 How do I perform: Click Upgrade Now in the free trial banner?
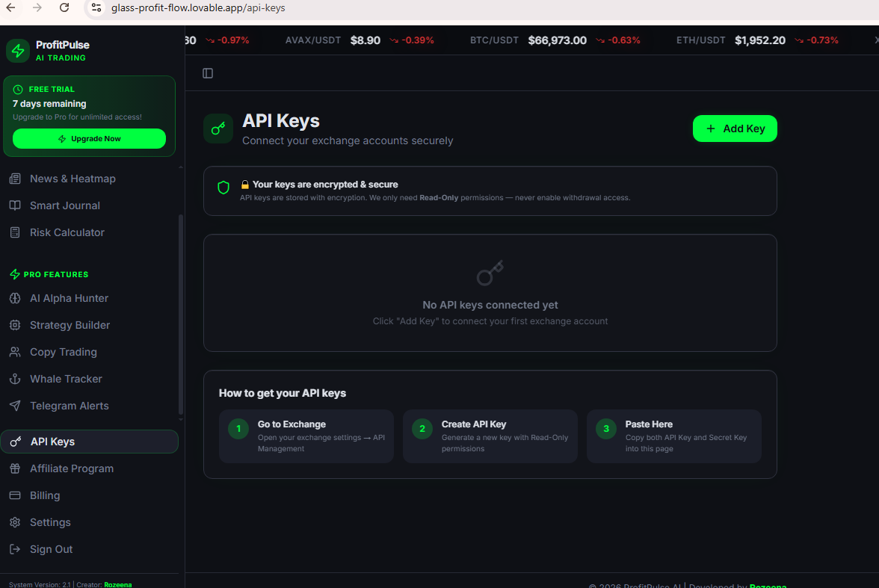[x=89, y=138]
